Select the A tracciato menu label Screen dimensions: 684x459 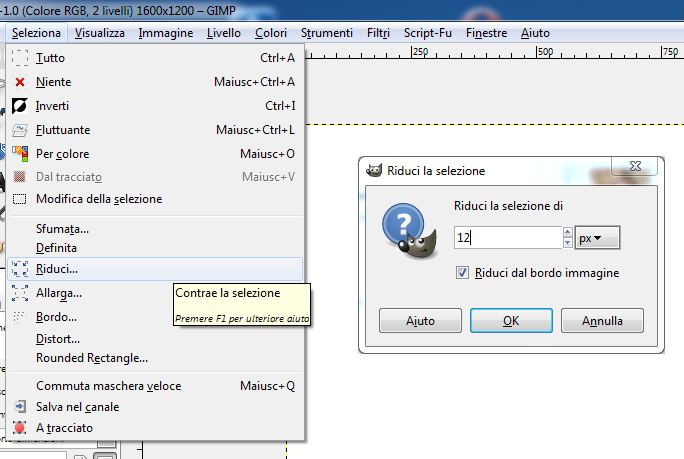(65, 428)
